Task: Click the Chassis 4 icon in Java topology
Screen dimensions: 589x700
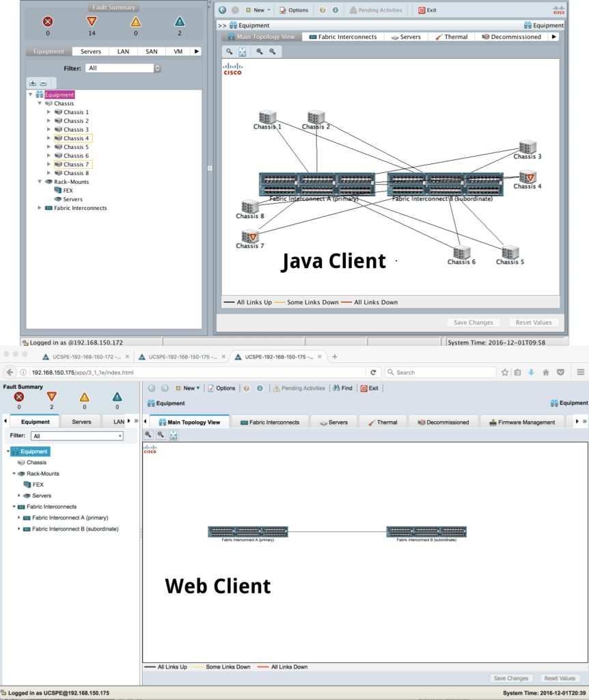Action: click(528, 176)
